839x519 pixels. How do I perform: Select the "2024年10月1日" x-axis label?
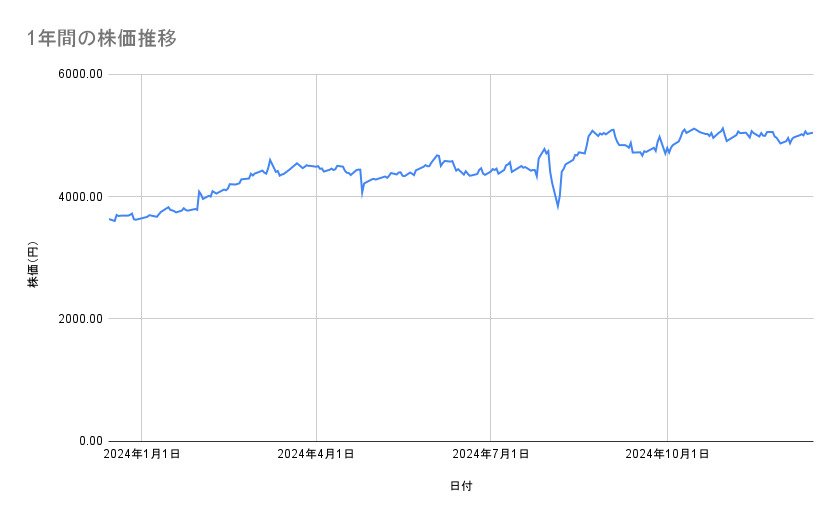[x=667, y=454]
